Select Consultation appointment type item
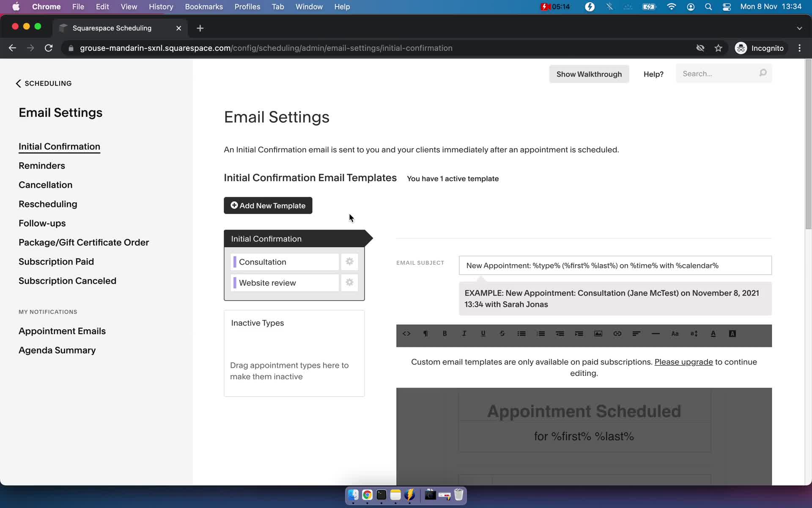Viewport: 812px width, 508px height. tap(285, 262)
